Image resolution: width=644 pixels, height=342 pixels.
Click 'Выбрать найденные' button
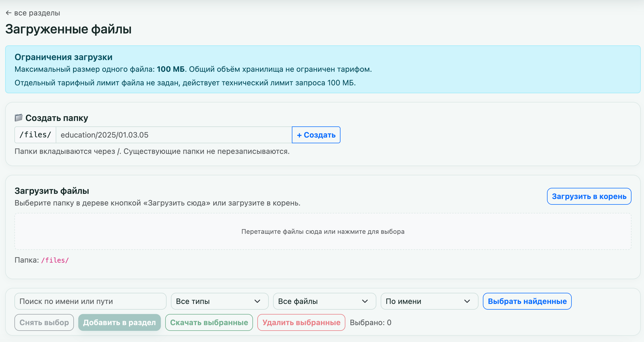tap(527, 301)
